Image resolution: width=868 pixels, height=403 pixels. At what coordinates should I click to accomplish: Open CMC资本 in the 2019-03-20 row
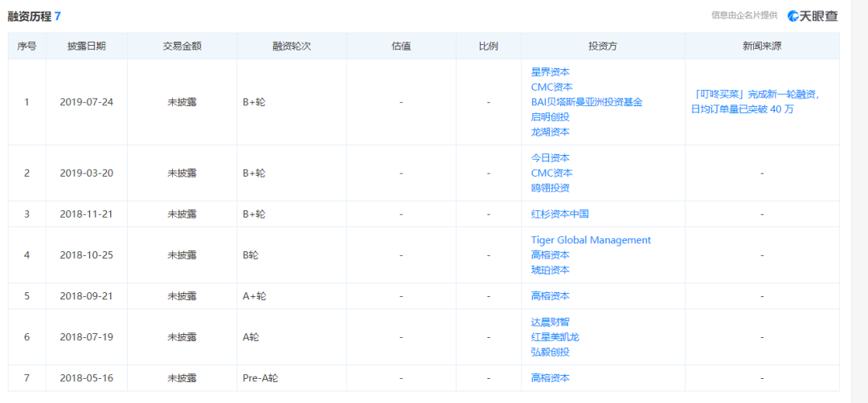(552, 173)
